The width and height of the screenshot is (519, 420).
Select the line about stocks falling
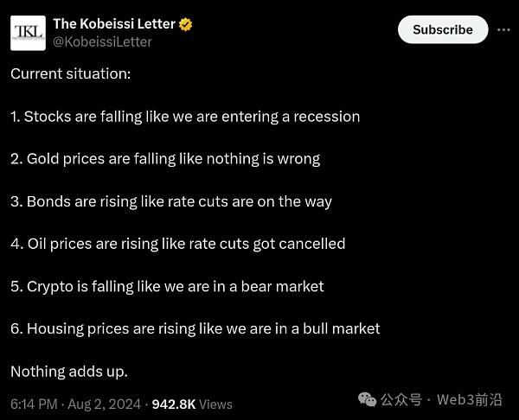pyautogui.click(x=185, y=117)
